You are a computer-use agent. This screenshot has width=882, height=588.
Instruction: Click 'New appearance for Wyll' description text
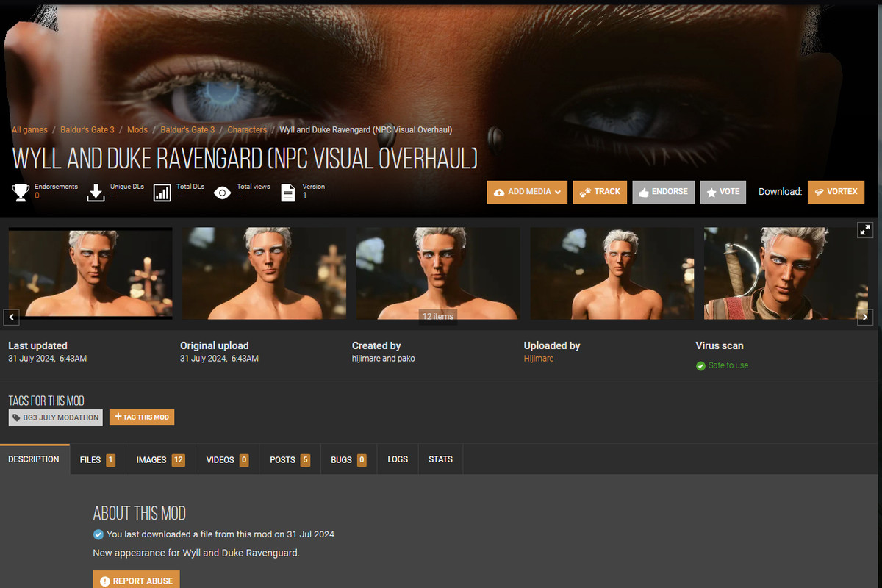click(196, 553)
